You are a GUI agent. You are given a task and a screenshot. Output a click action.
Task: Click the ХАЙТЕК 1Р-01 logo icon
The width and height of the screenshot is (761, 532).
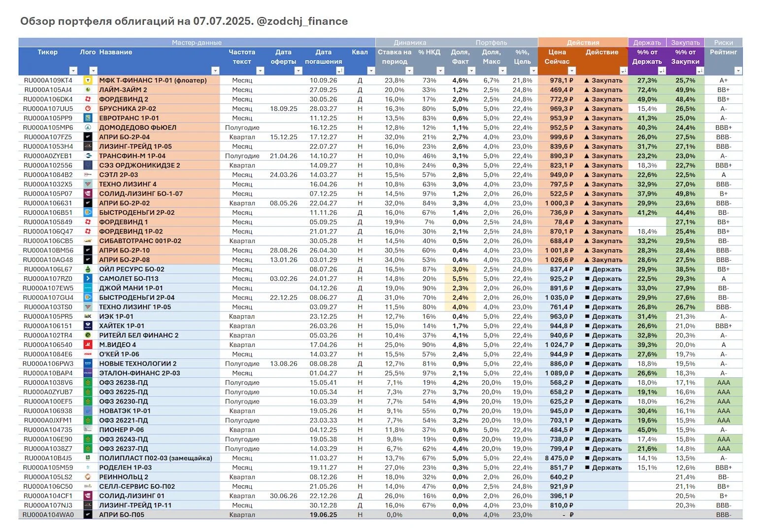88,326
